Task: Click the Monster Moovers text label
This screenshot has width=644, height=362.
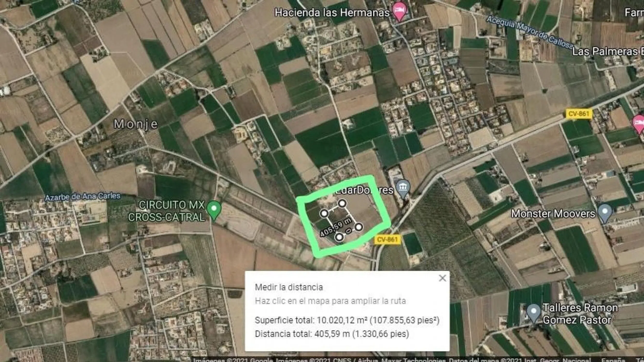Action: tap(553, 214)
